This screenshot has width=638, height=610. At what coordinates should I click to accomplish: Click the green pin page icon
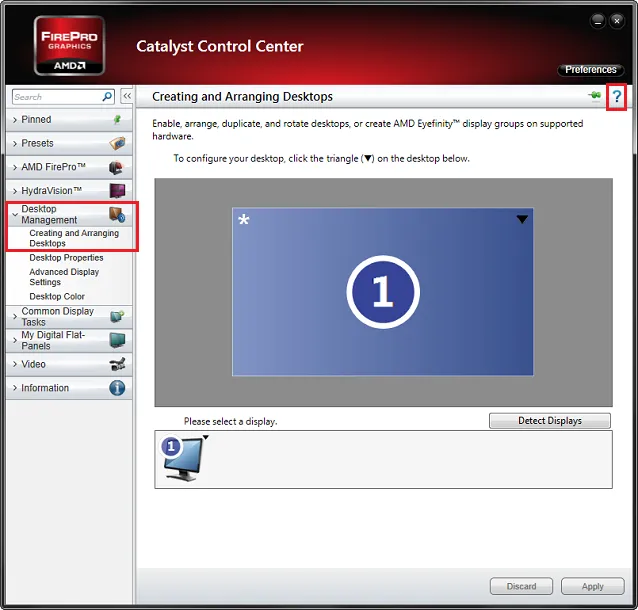pyautogui.click(x=596, y=96)
